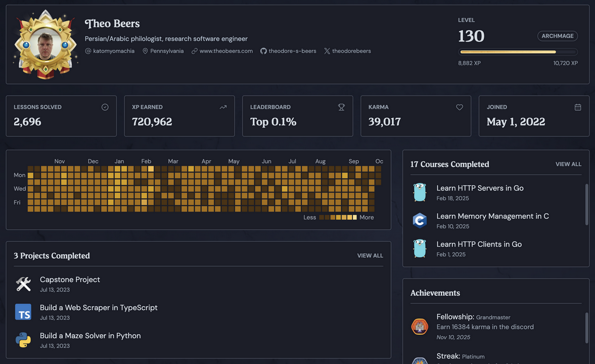Click the 8,882 XP level start label
595x364 pixels.
470,63
